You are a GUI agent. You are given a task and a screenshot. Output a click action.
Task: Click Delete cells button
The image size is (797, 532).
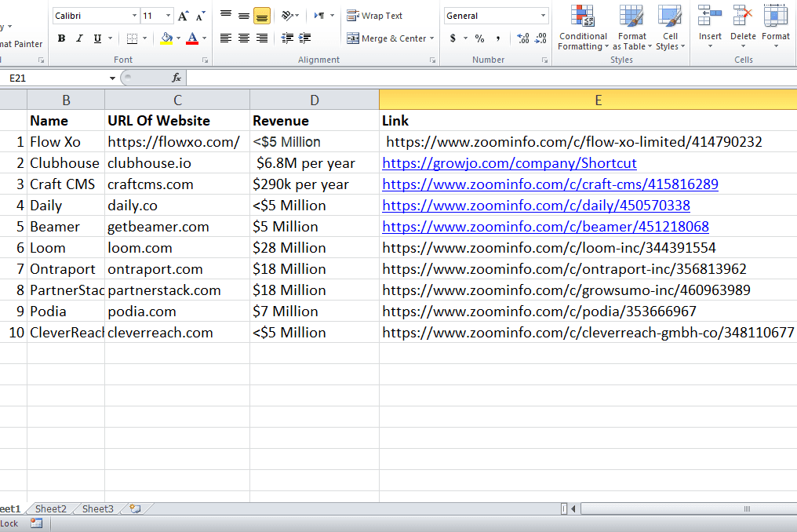tap(743, 27)
